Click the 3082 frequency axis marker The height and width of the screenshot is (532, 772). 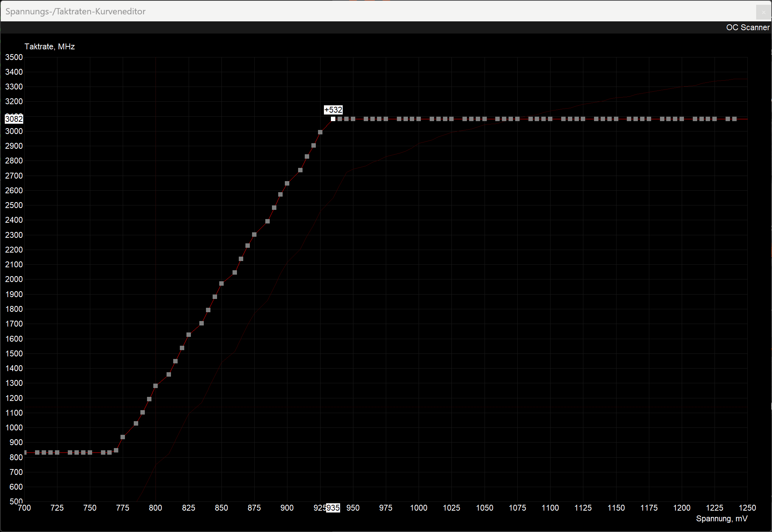point(14,119)
